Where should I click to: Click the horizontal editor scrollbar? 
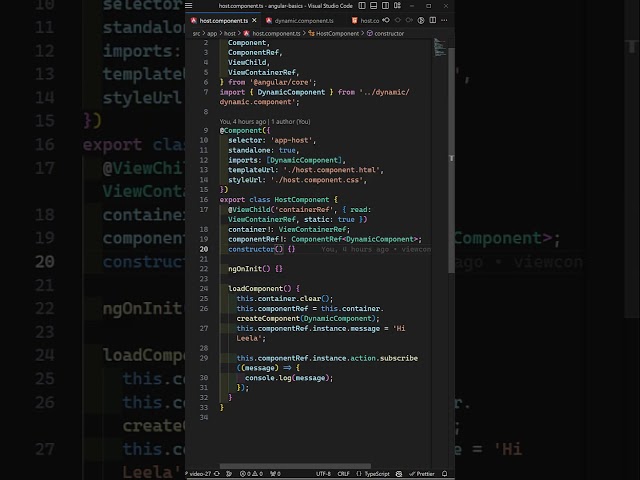pyautogui.click(x=295, y=466)
